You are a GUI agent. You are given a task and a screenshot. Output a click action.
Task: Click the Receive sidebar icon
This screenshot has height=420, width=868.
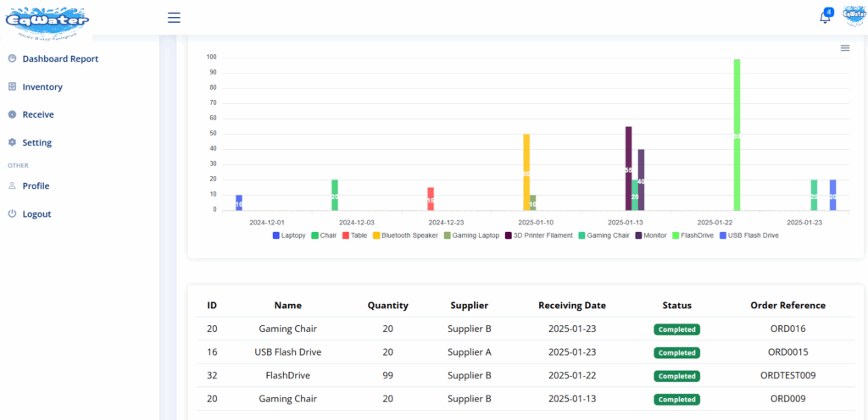(12, 114)
